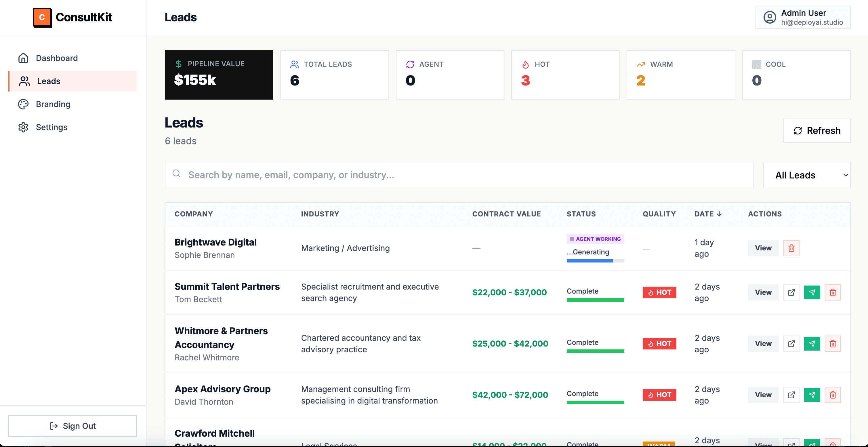Delete the Brightwave Digital lead via trash icon

click(x=791, y=248)
